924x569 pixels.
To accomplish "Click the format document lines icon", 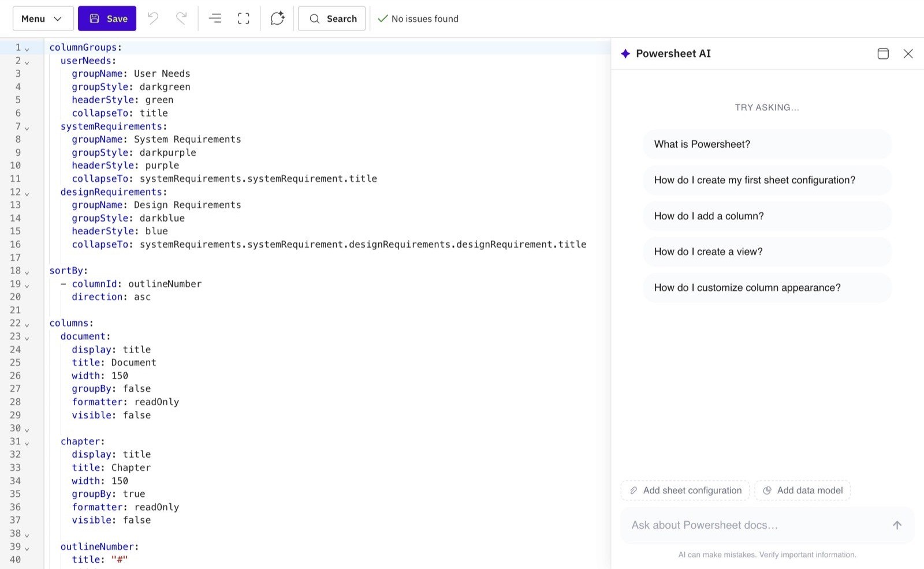I will (215, 18).
